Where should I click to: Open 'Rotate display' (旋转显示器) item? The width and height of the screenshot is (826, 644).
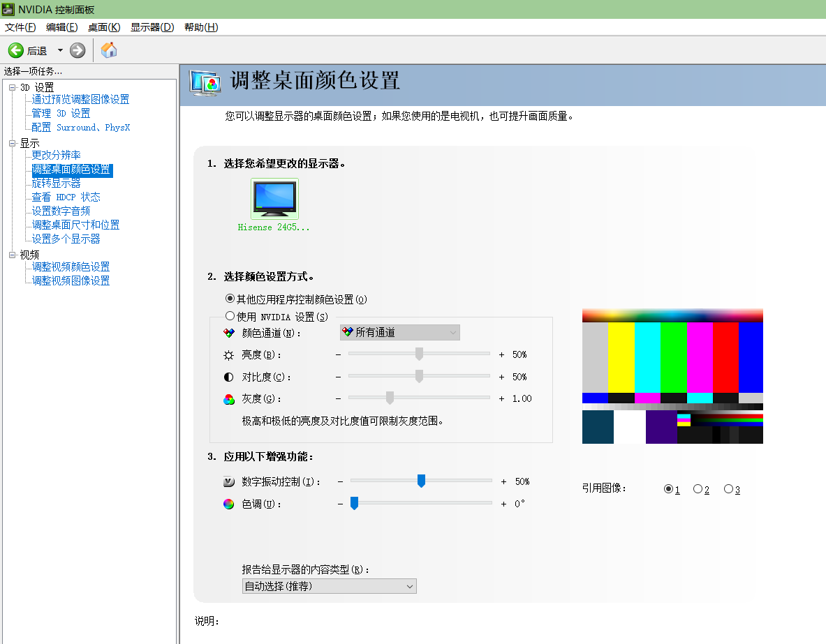pyautogui.click(x=56, y=184)
